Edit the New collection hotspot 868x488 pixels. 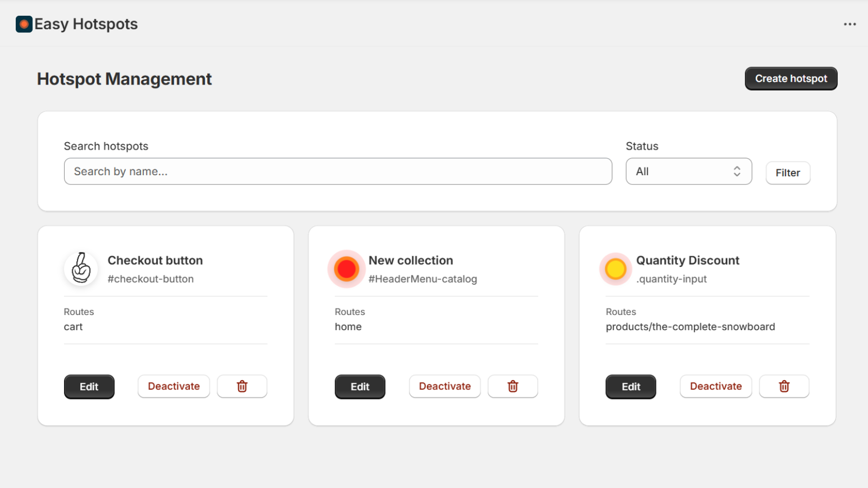click(360, 387)
